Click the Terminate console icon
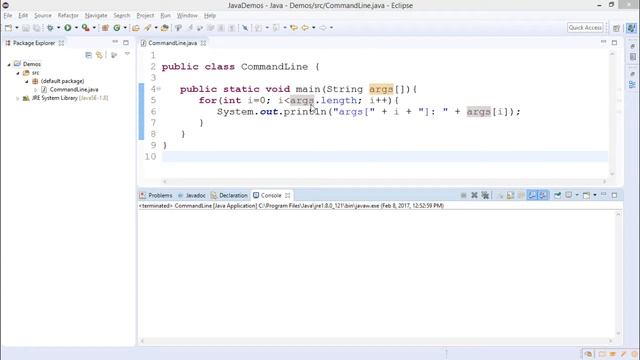Screen dimensions: 640x360 point(463,196)
